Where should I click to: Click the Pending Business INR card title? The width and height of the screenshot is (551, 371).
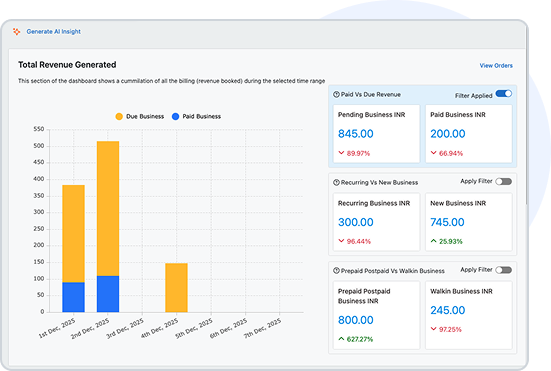coord(371,115)
